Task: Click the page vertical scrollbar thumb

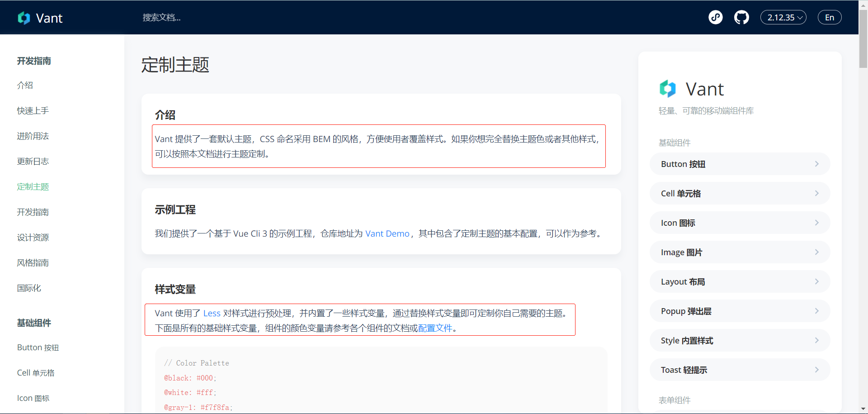Action: [x=863, y=38]
